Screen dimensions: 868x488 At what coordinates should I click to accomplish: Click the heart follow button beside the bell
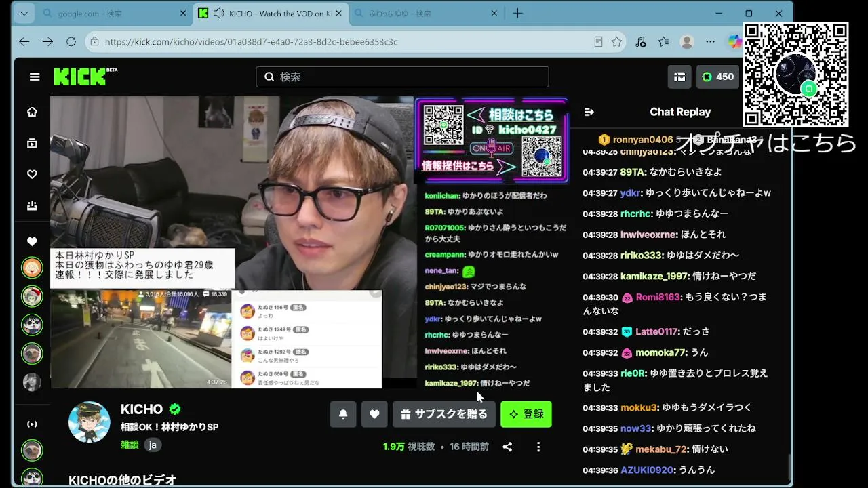click(x=374, y=414)
